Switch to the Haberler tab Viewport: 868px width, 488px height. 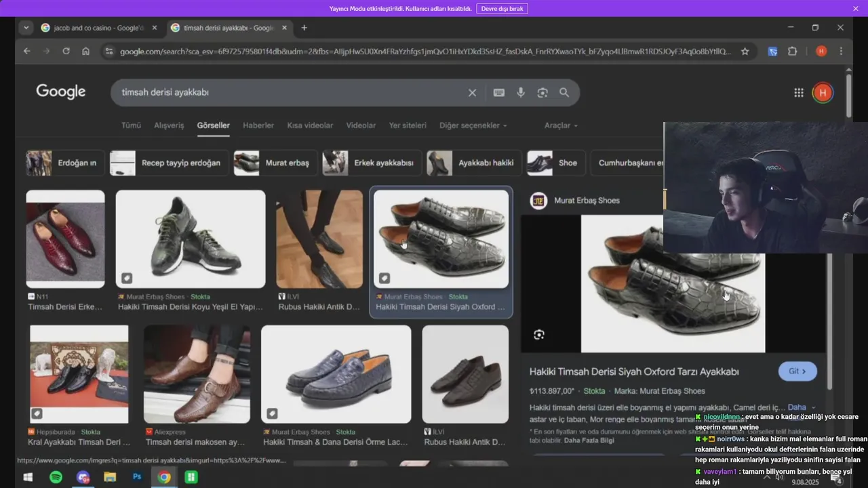coord(258,125)
